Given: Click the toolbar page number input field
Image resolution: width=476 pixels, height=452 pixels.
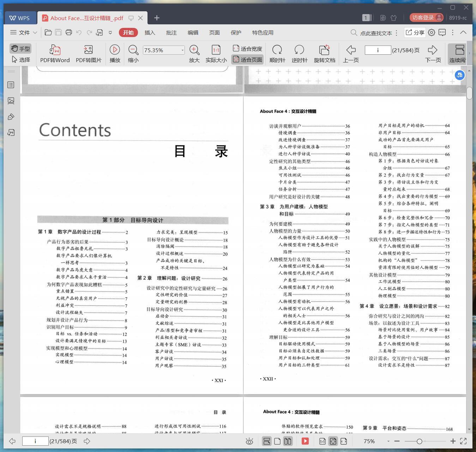Looking at the screenshot, I should (x=378, y=50).
